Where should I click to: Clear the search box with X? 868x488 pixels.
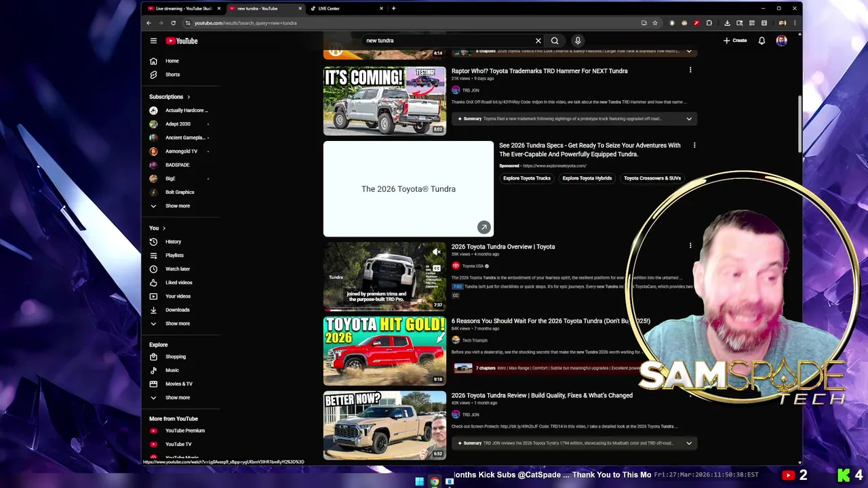pyautogui.click(x=538, y=41)
